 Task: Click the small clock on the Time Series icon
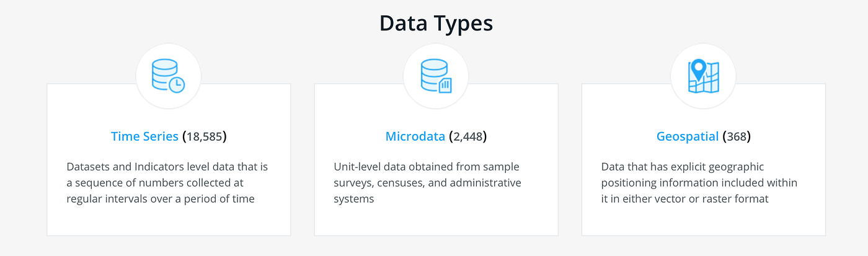coord(177,86)
